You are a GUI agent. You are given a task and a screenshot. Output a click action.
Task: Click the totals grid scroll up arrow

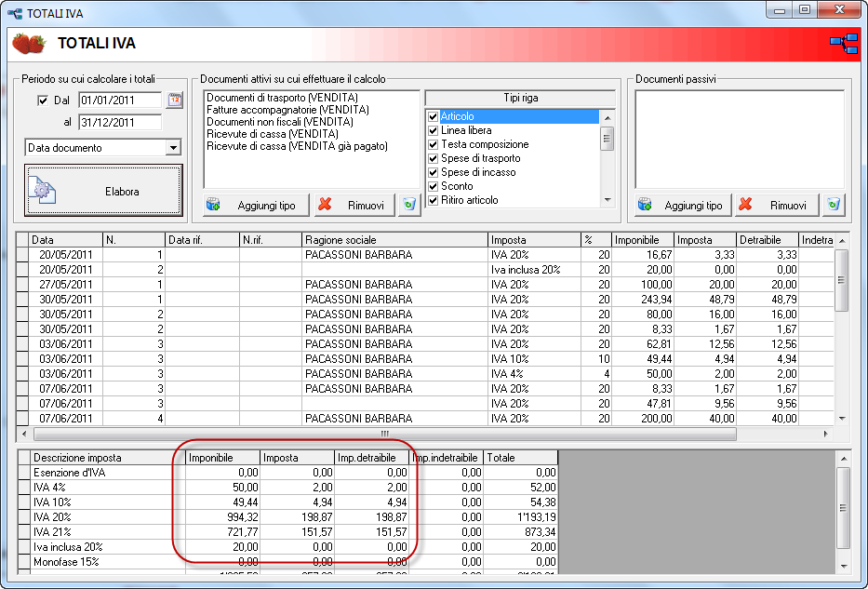(843, 459)
